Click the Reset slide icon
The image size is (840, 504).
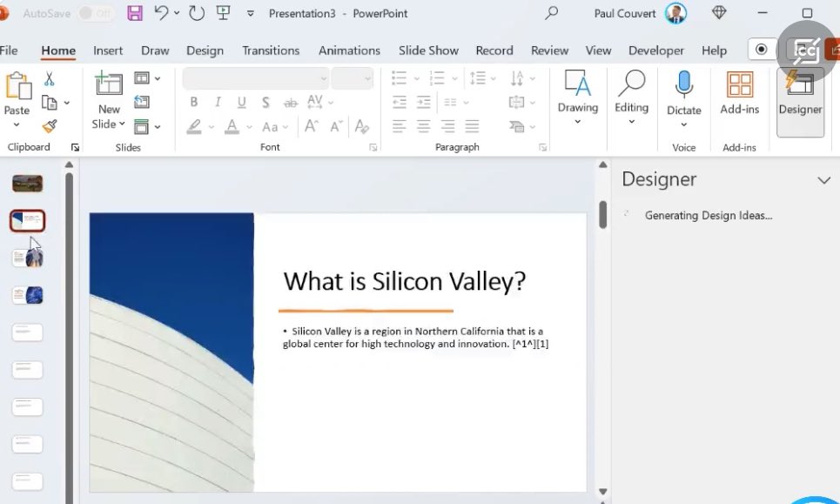141,102
